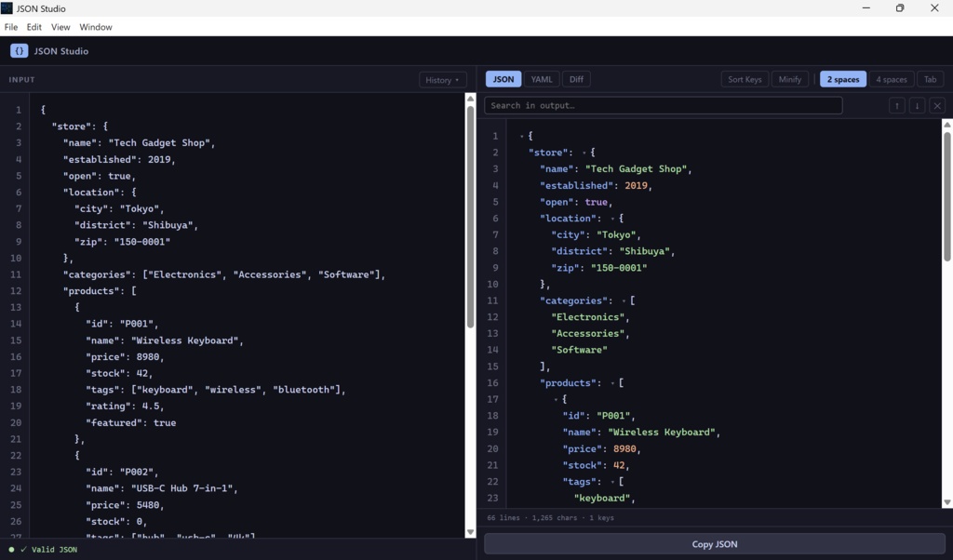Viewport: 953px width, 560px height.
Task: Select Tab indentation
Action: coord(930,79)
